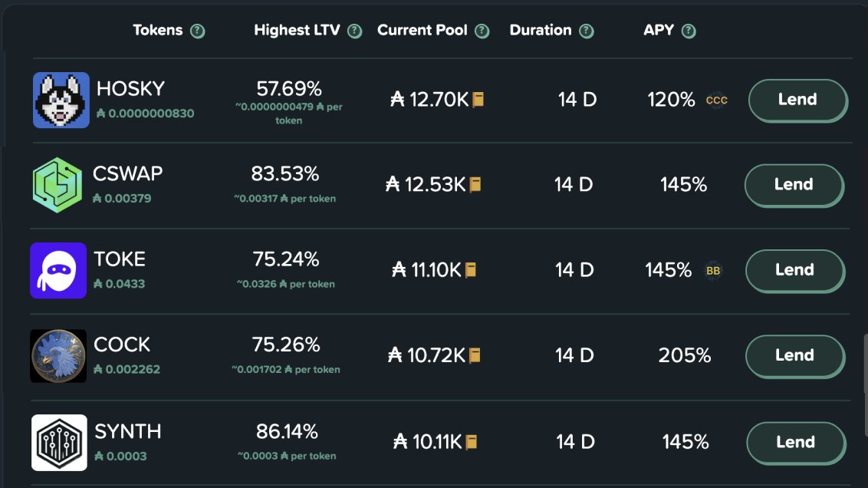The height and width of the screenshot is (488, 868).
Task: Select the 10.11K pool amount
Action: point(428,441)
